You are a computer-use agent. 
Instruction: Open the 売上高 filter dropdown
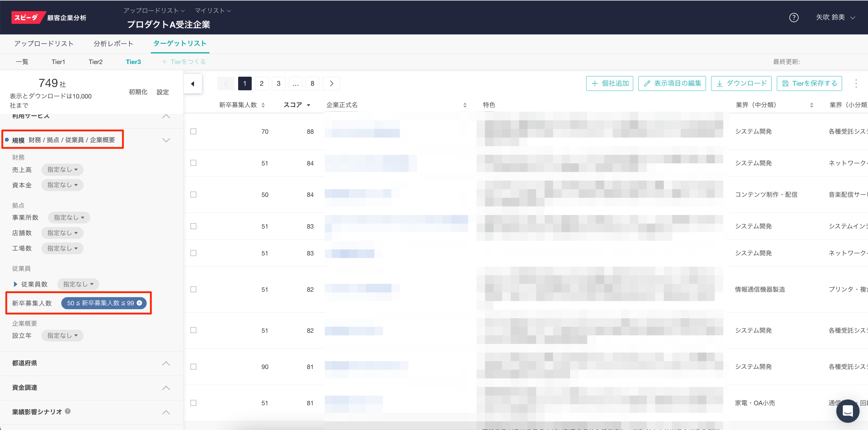coord(62,170)
